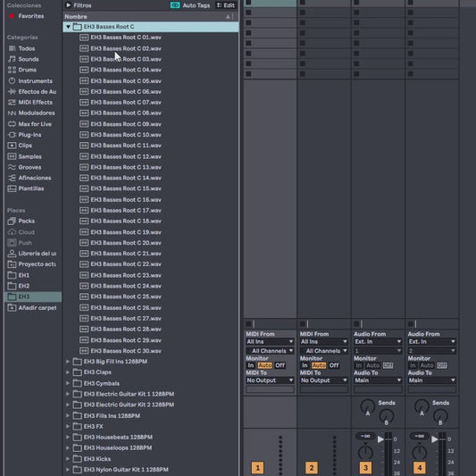
Task: Click the Edit button in browser header
Action: 226,5
